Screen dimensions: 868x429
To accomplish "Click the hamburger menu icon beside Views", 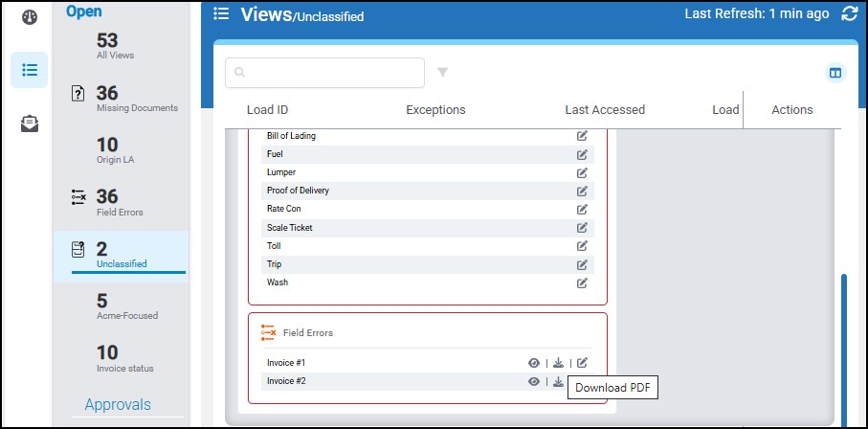I will pyautogui.click(x=221, y=13).
